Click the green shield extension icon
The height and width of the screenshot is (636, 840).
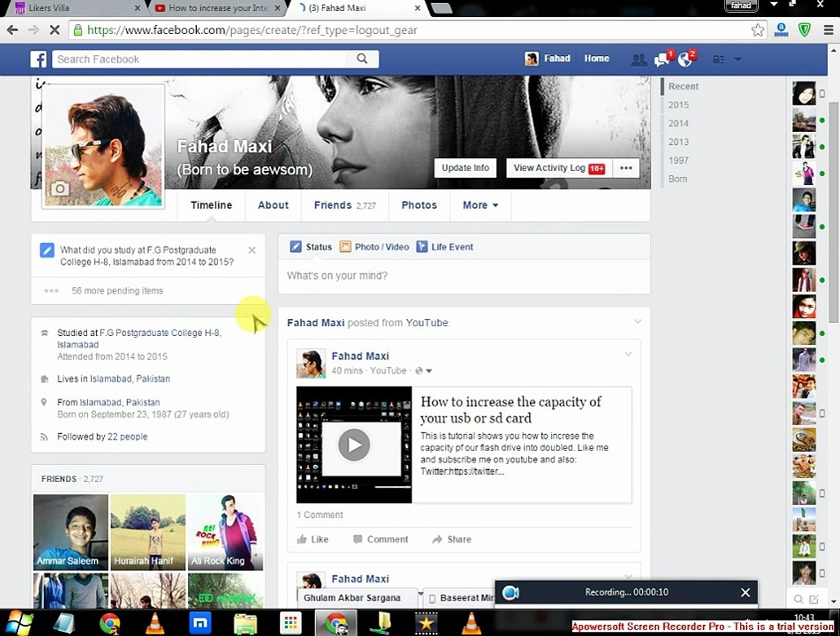point(805,30)
